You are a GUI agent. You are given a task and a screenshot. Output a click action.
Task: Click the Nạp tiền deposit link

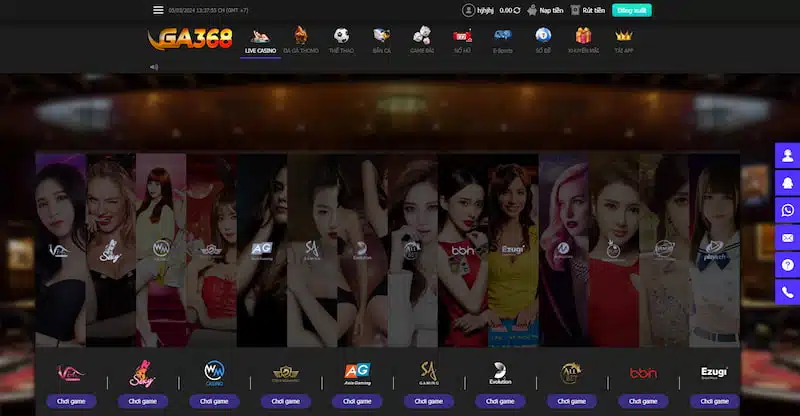click(545, 10)
